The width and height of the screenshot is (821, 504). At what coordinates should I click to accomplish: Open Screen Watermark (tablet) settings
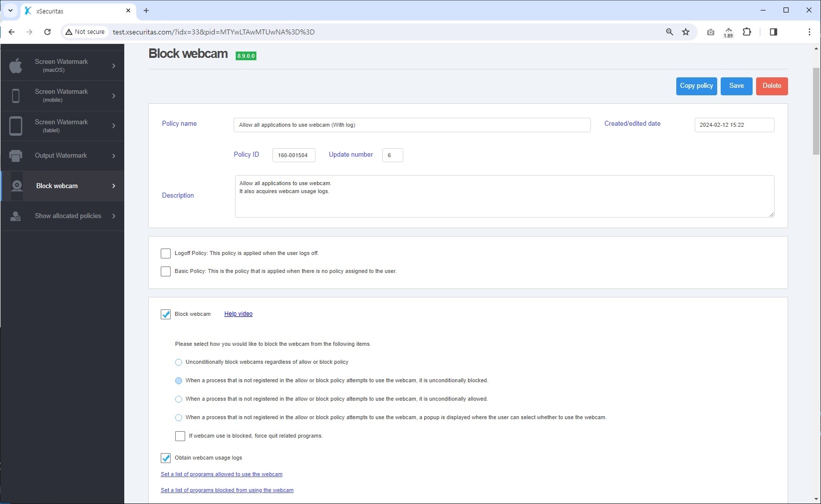pos(62,126)
